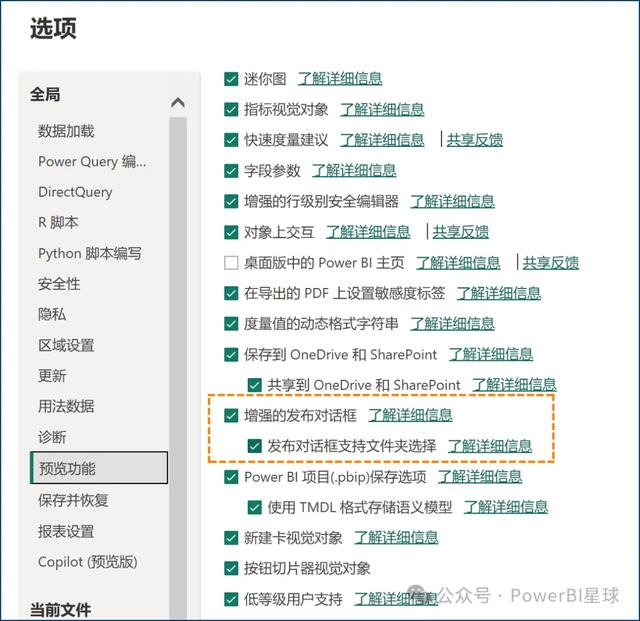
Task: Toggle 新建卡视觉对象 checkbox
Action: click(x=231, y=538)
